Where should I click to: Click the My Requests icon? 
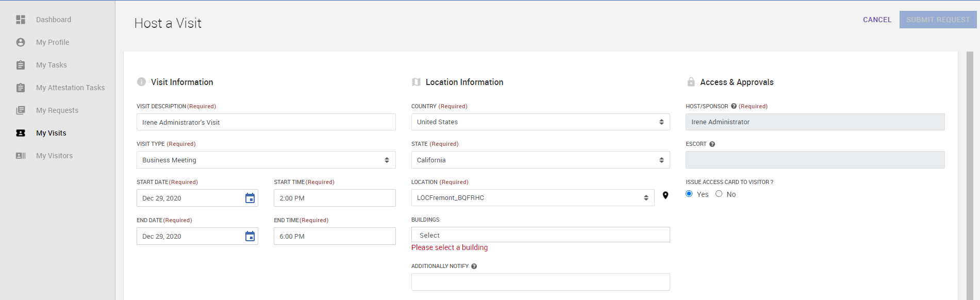point(21,110)
